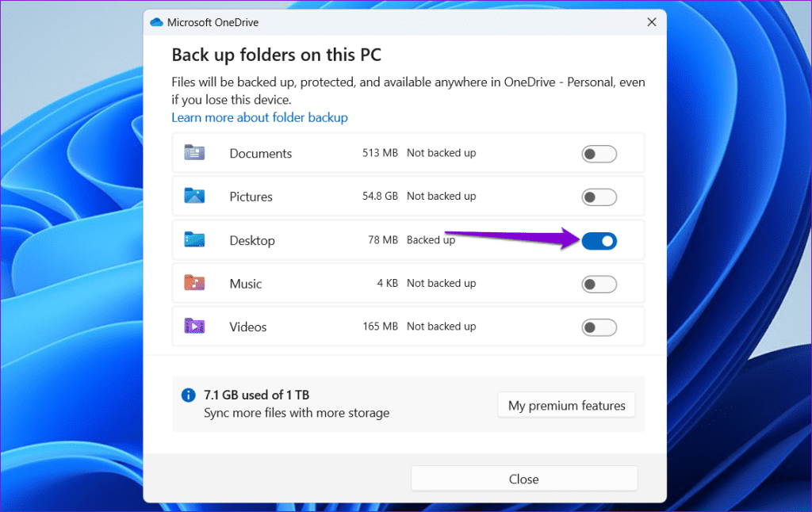Click the Backed up status of Desktop
This screenshot has width=812, height=512.
[431, 239]
